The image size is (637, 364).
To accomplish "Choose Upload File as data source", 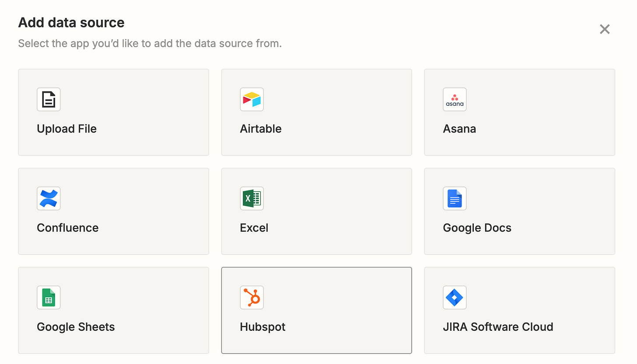I will (113, 112).
